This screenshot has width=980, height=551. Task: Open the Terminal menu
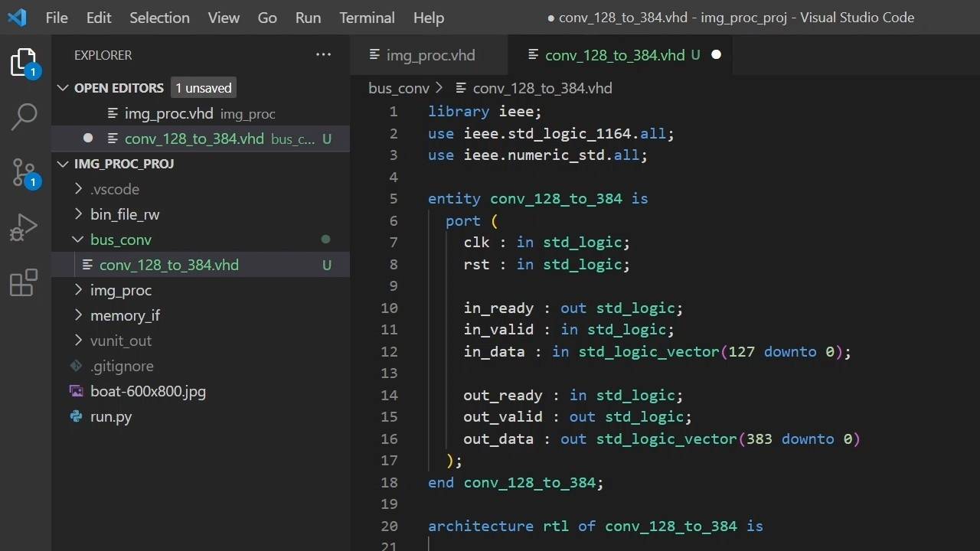(367, 18)
